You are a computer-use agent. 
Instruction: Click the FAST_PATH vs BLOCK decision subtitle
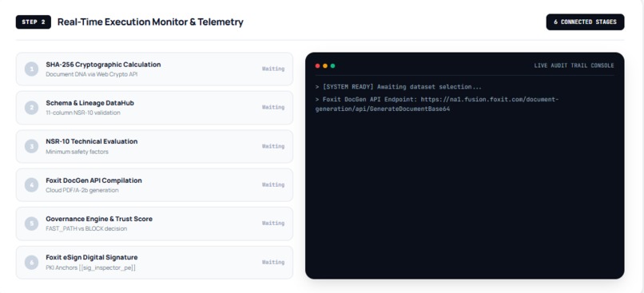coord(86,228)
